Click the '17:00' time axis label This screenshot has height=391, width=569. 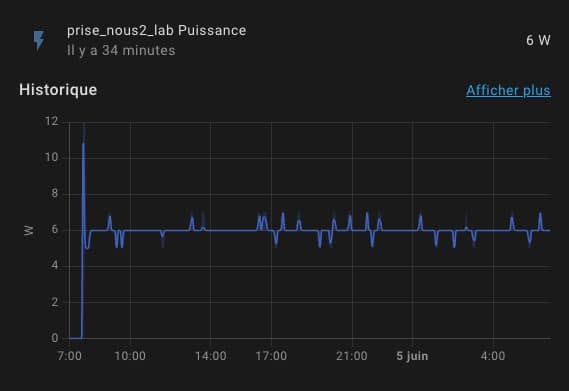[271, 356]
